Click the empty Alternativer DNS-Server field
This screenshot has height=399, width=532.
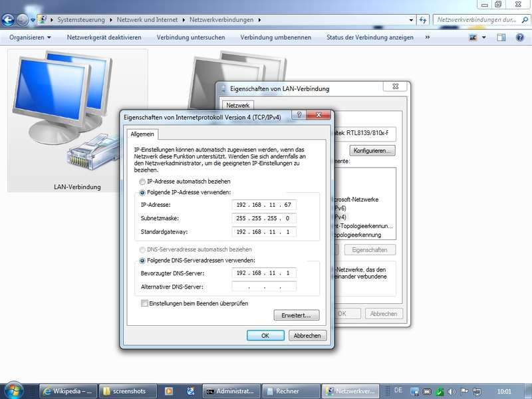pyautogui.click(x=264, y=287)
